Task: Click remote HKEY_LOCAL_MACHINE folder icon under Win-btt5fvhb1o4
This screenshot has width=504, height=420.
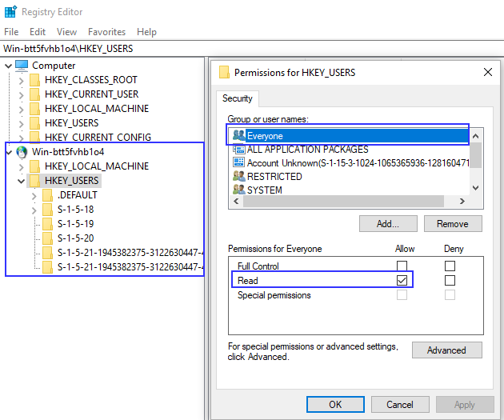Action: [34, 166]
